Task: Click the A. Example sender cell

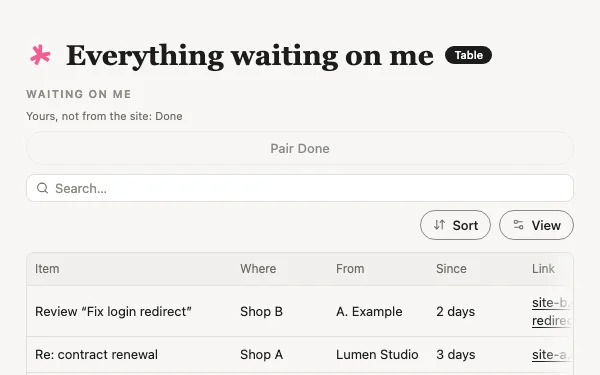Action: (369, 311)
